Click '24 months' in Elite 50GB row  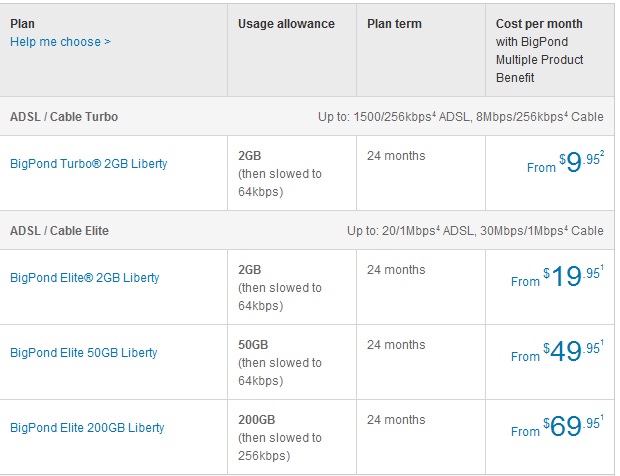tap(396, 345)
